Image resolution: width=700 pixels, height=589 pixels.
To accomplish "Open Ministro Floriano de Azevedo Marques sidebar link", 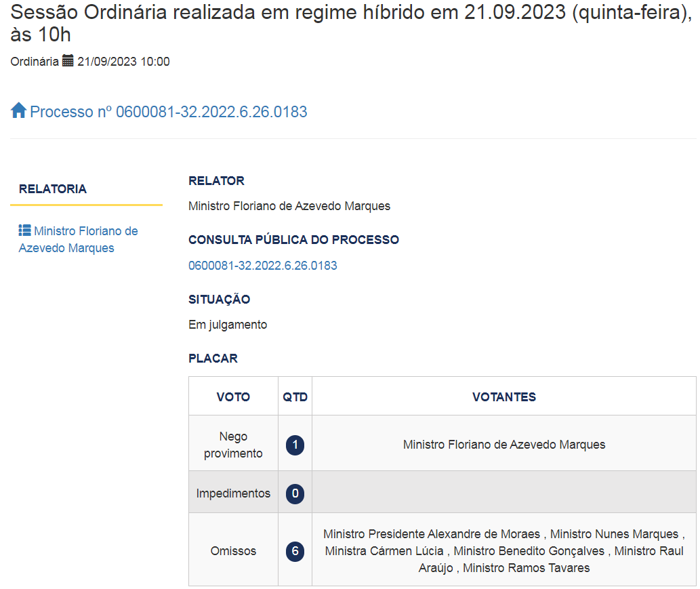I will [x=78, y=239].
